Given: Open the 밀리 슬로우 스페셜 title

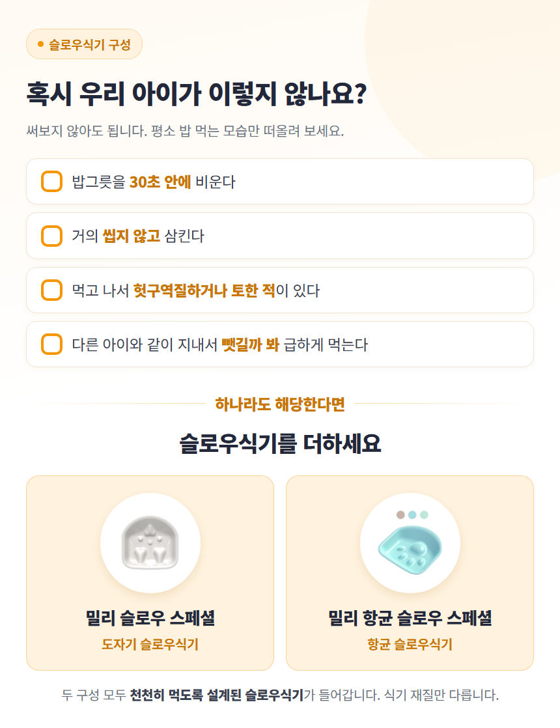Looking at the screenshot, I should pyautogui.click(x=150, y=618).
